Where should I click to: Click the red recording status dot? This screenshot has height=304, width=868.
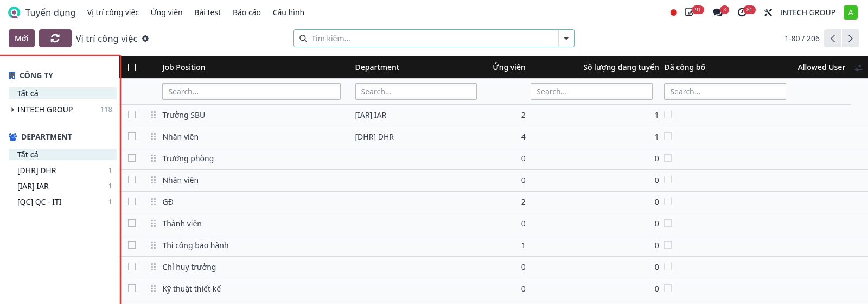point(673,12)
